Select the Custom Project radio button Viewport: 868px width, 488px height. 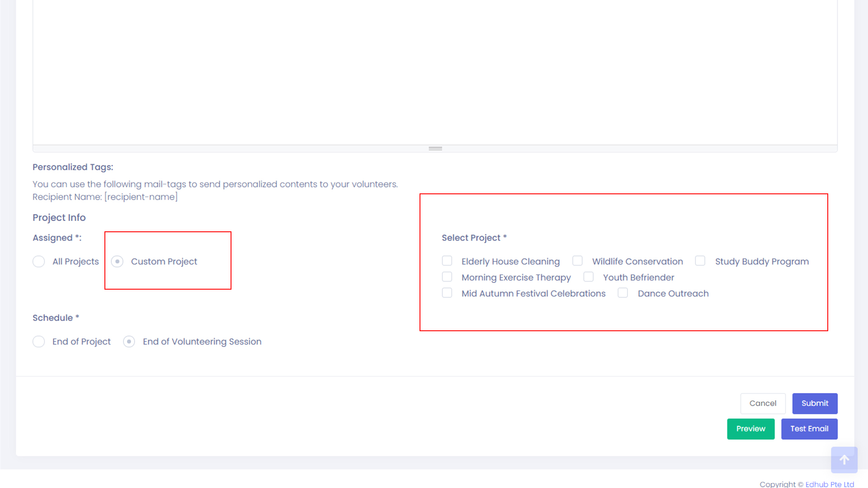tap(117, 262)
